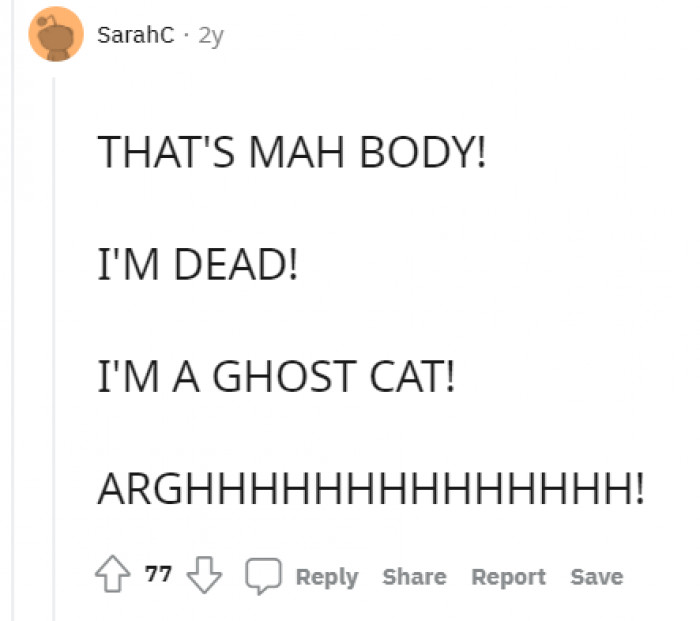Report SarahC's comment
The height and width of the screenshot is (621, 700).
(508, 577)
